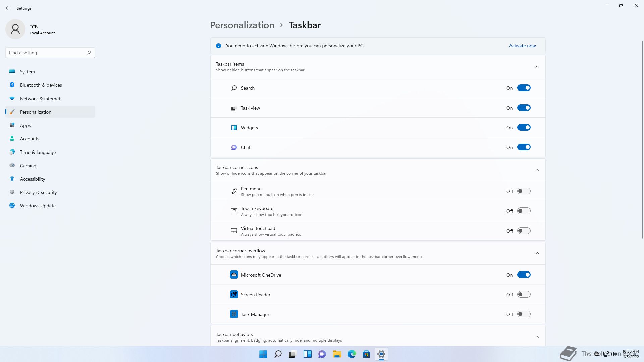Open the Apps settings category
The width and height of the screenshot is (644, 362).
(50, 125)
